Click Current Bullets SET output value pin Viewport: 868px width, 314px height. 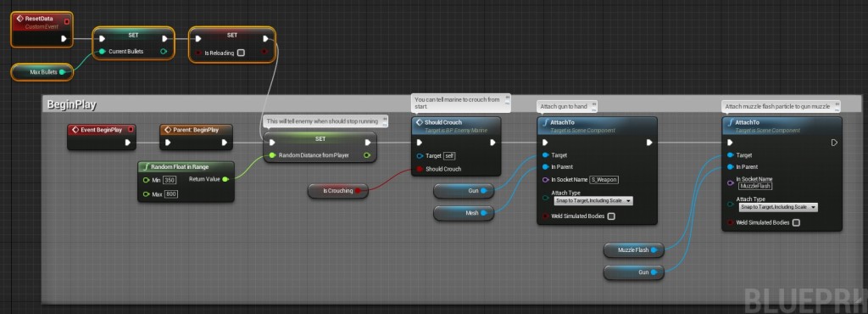pyautogui.click(x=164, y=52)
